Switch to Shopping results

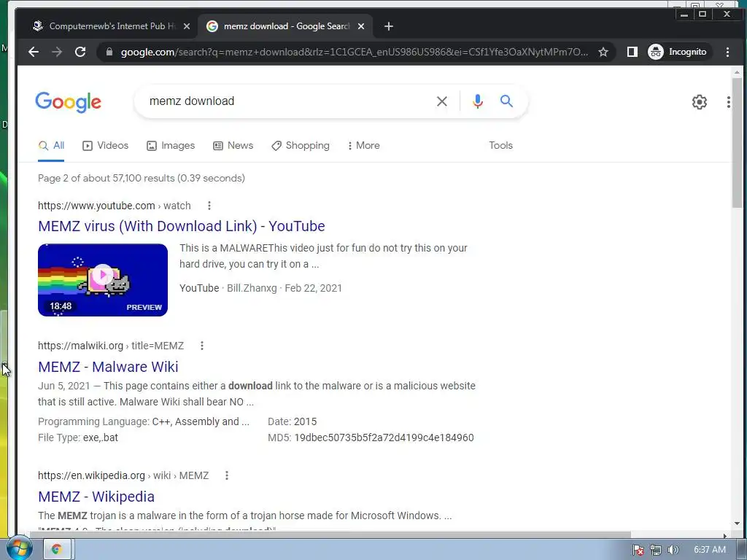[x=300, y=146]
